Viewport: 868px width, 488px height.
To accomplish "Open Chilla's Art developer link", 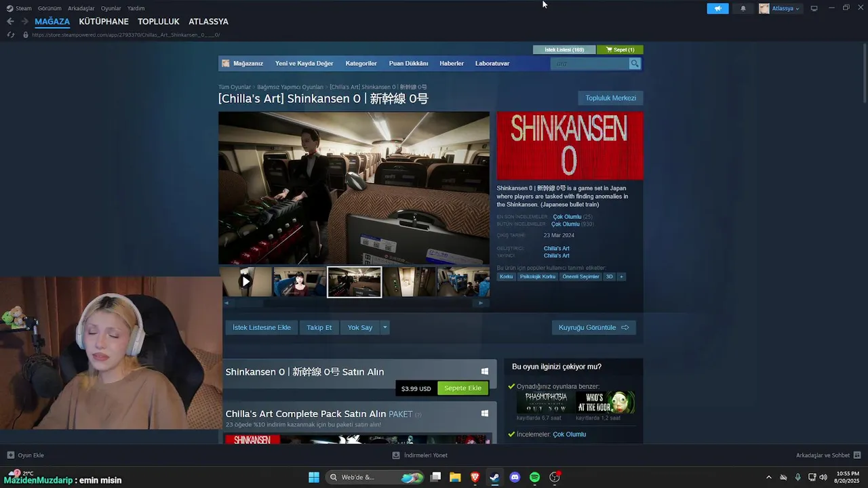I will click(556, 249).
